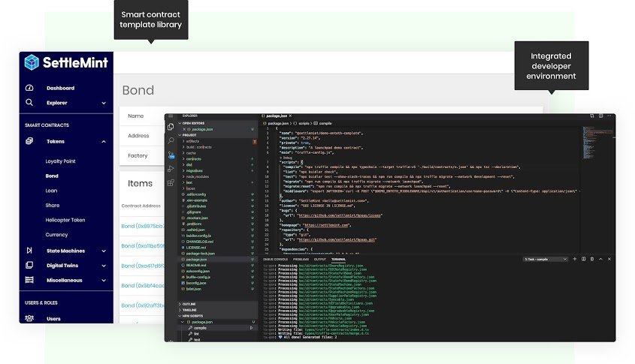
Task: Run the compile npm script play icon
Action: click(251, 328)
